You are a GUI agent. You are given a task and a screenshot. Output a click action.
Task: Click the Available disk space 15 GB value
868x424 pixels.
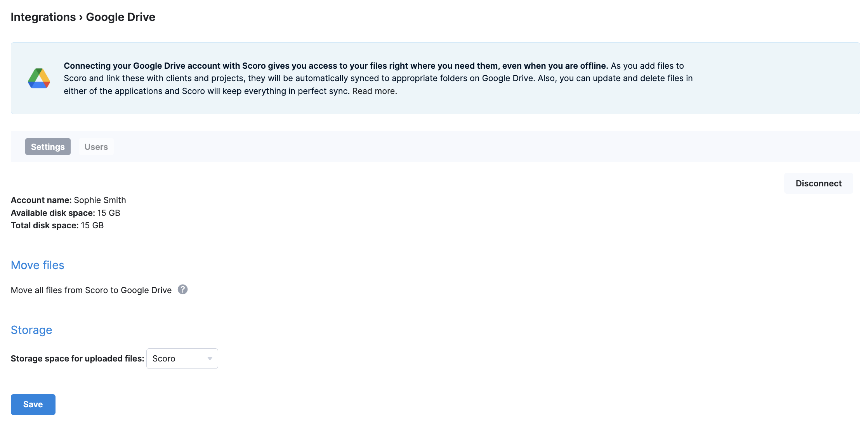[x=109, y=213]
